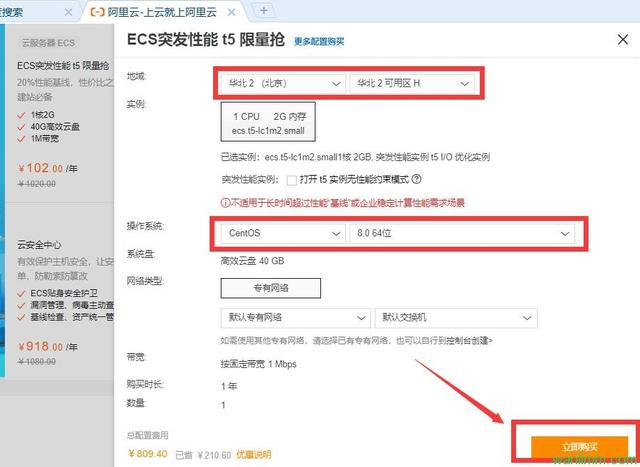Open the 华北 2（北京）region dropdown

(283, 83)
